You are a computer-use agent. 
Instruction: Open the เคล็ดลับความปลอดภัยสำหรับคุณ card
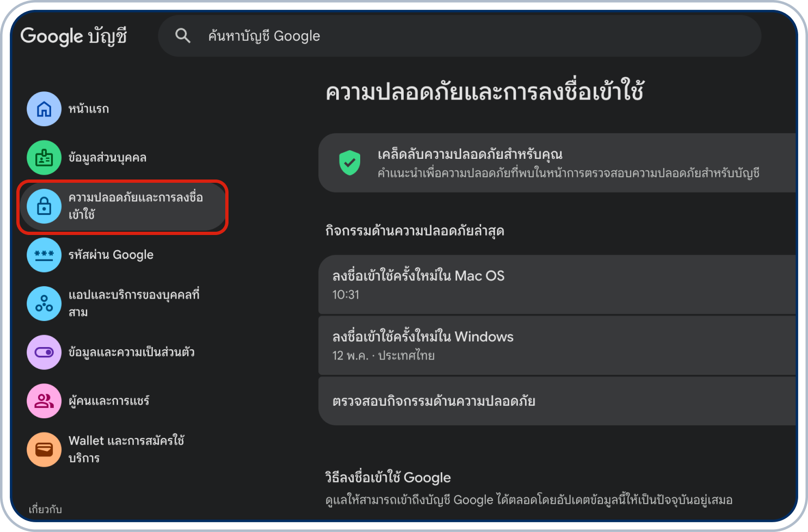(x=557, y=163)
